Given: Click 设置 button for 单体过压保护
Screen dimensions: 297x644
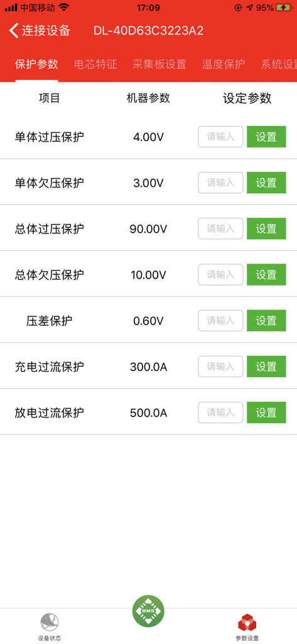Looking at the screenshot, I should [266, 136].
